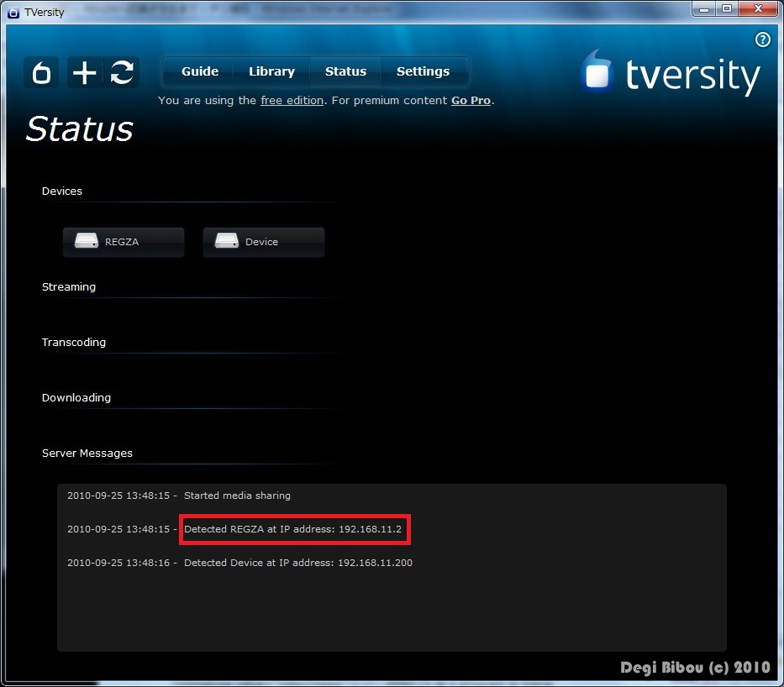Click the 'Detected Device at IP address: 192.168.11.200' message
Viewport: 784px width, 687px height.
tap(298, 563)
